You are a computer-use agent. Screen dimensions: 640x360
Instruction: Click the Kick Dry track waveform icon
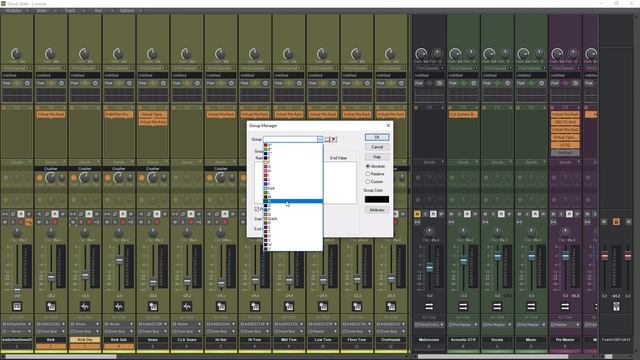pyautogui.click(x=85, y=306)
